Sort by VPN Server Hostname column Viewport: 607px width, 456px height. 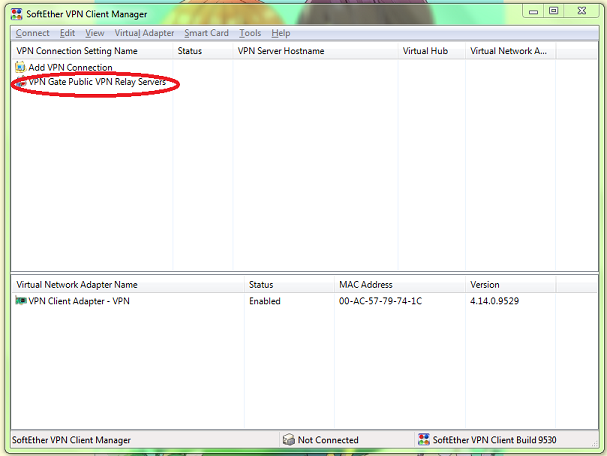point(315,51)
